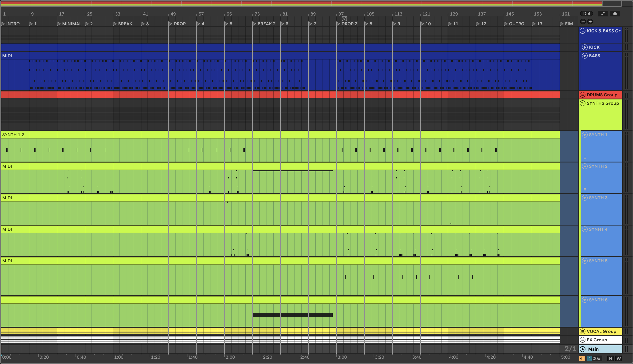Click bar number '145' in the ruler
This screenshot has height=364, width=633.
tap(510, 14)
